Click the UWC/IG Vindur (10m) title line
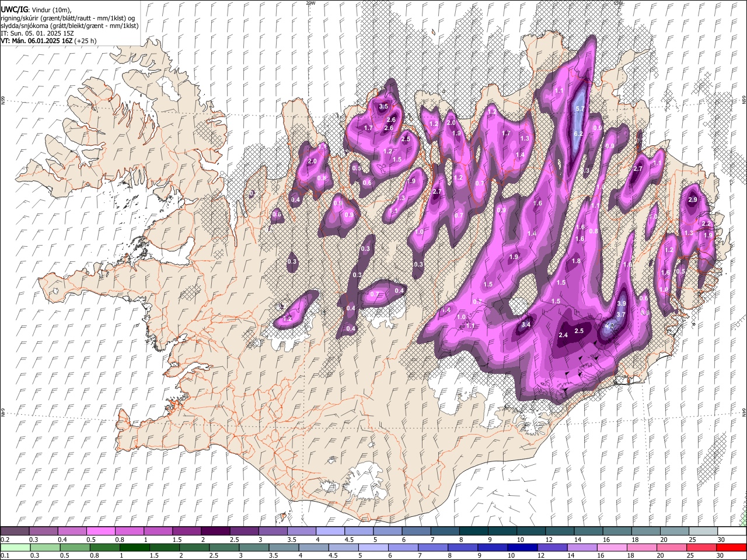 (36, 9)
